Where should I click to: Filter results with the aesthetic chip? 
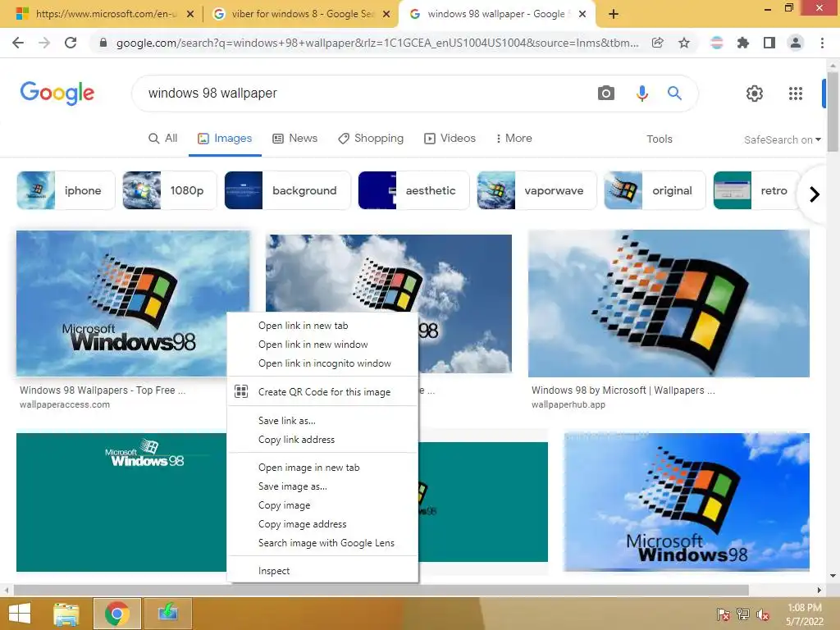(x=413, y=190)
